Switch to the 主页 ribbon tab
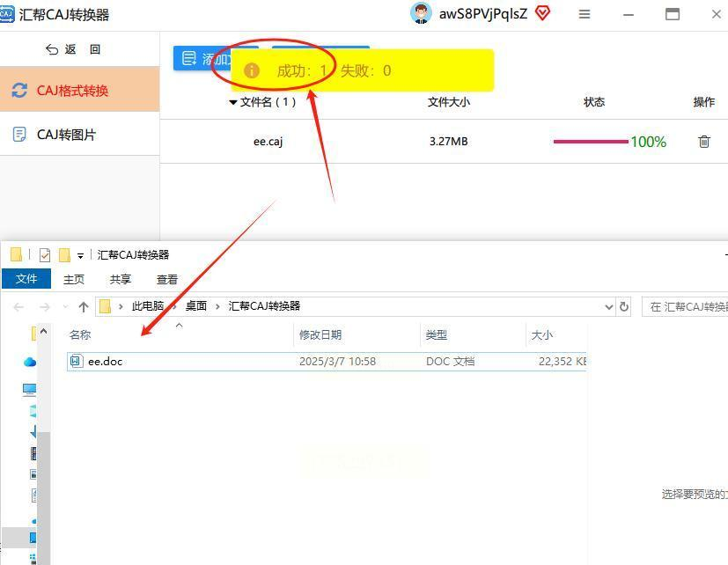 [74, 279]
